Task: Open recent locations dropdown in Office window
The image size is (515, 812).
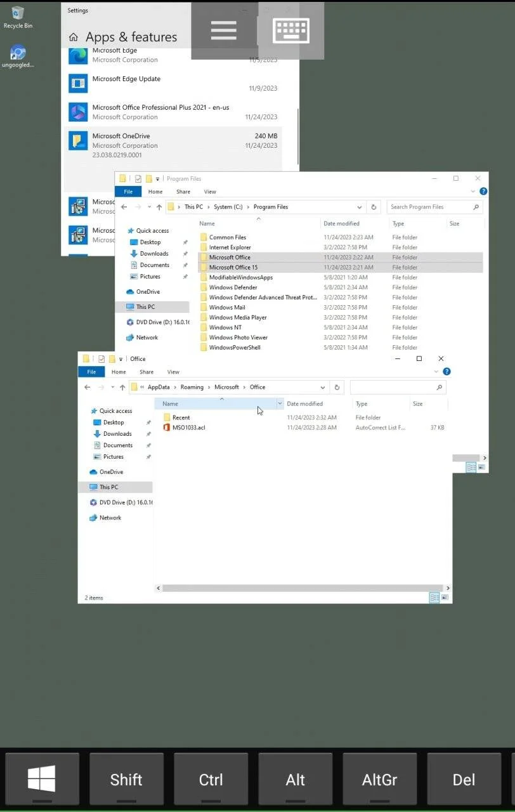Action: pos(113,387)
